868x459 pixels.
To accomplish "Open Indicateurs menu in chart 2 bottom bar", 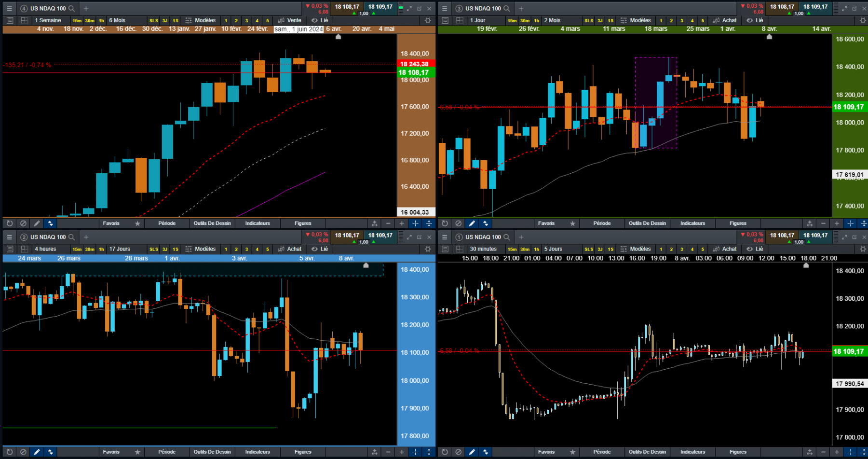I will (x=258, y=452).
